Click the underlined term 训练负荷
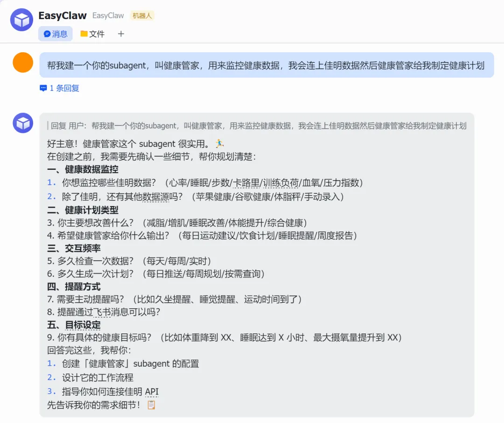This screenshot has width=504, height=423. point(279,182)
